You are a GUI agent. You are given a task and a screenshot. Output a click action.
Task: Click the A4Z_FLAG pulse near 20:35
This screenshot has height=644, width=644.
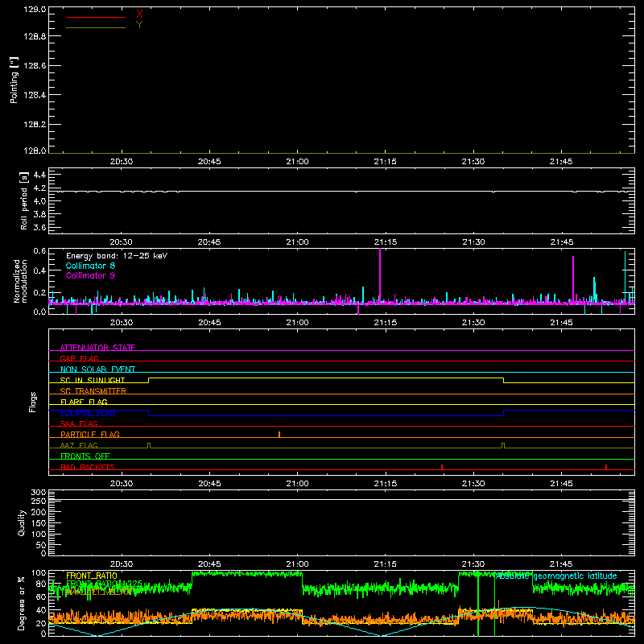click(149, 446)
